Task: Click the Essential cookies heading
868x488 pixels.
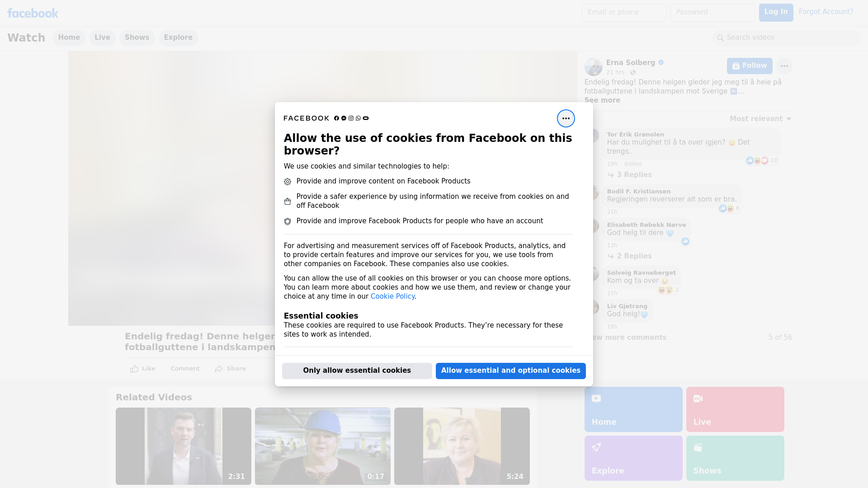Action: 321,316
